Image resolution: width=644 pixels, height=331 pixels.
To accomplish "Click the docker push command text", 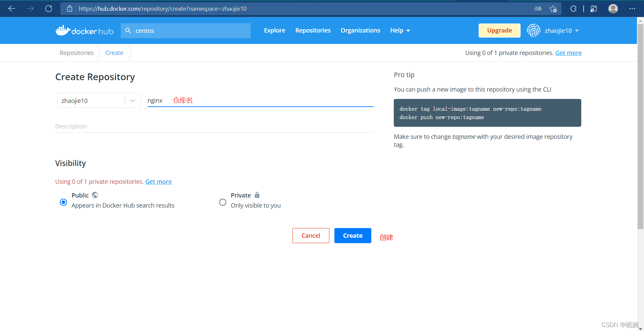I will click(x=441, y=117).
